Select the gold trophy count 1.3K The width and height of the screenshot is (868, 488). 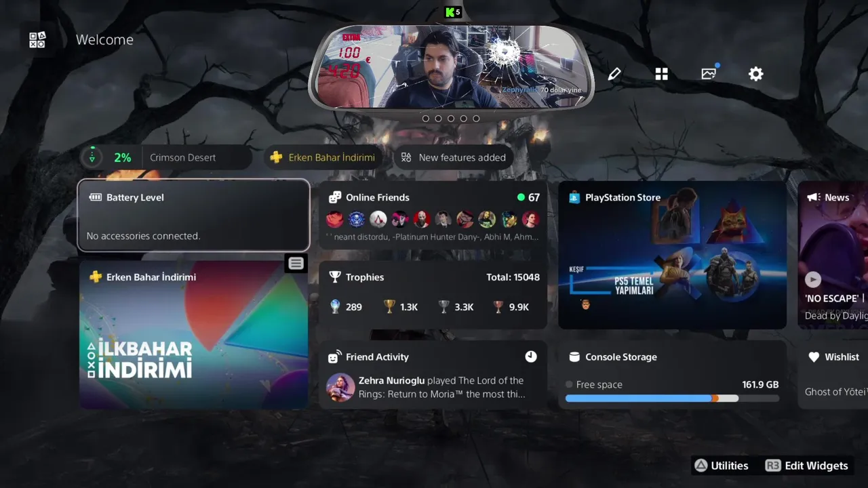click(x=401, y=307)
